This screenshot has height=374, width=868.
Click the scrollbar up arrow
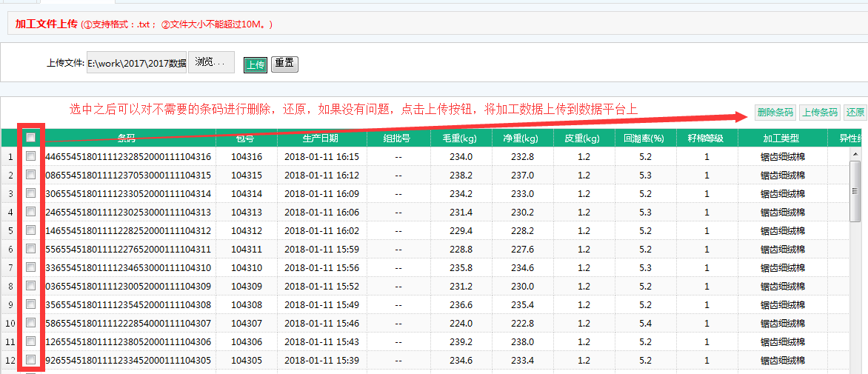[855, 154]
